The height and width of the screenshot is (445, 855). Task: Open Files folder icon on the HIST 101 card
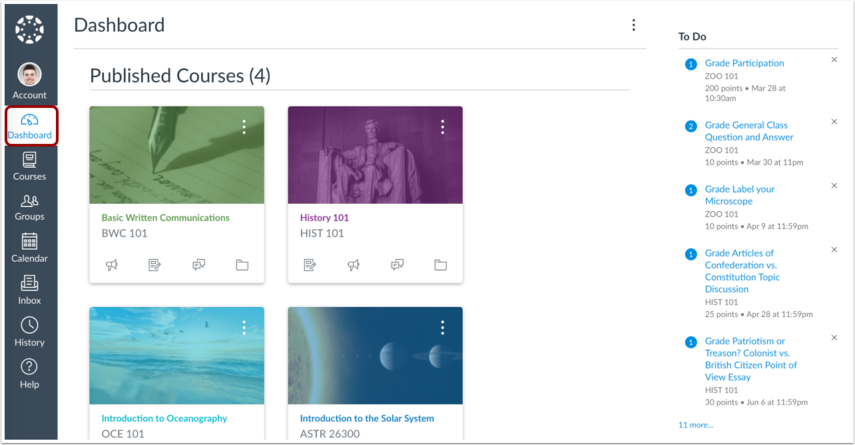[441, 265]
